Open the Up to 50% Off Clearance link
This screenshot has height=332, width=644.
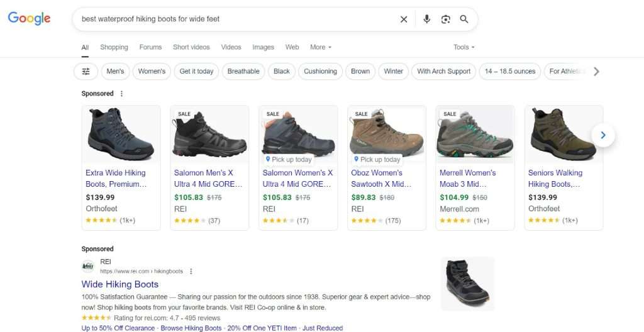tap(118, 328)
